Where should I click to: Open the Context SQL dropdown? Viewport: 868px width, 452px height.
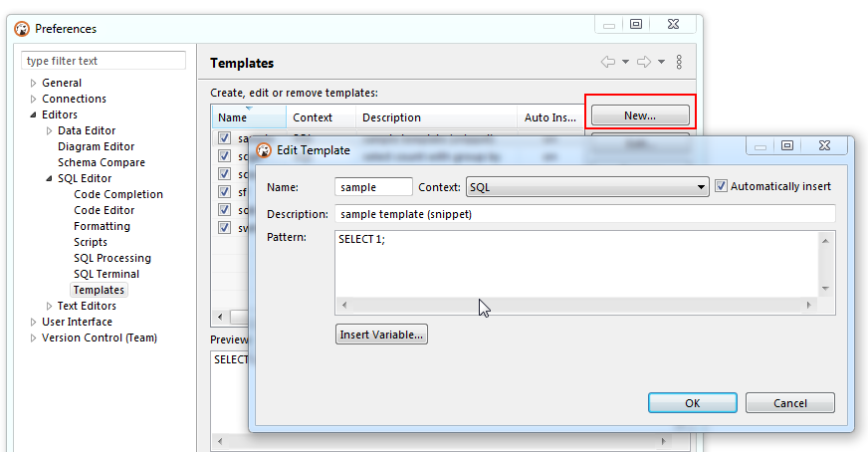(x=587, y=187)
